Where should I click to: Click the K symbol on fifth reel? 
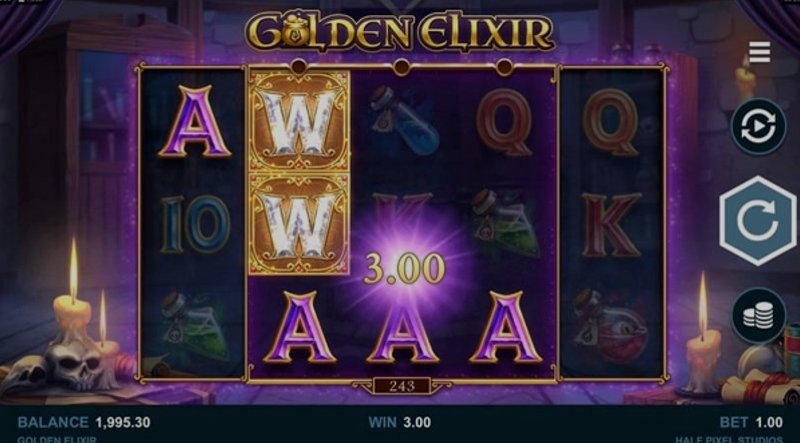[611, 224]
